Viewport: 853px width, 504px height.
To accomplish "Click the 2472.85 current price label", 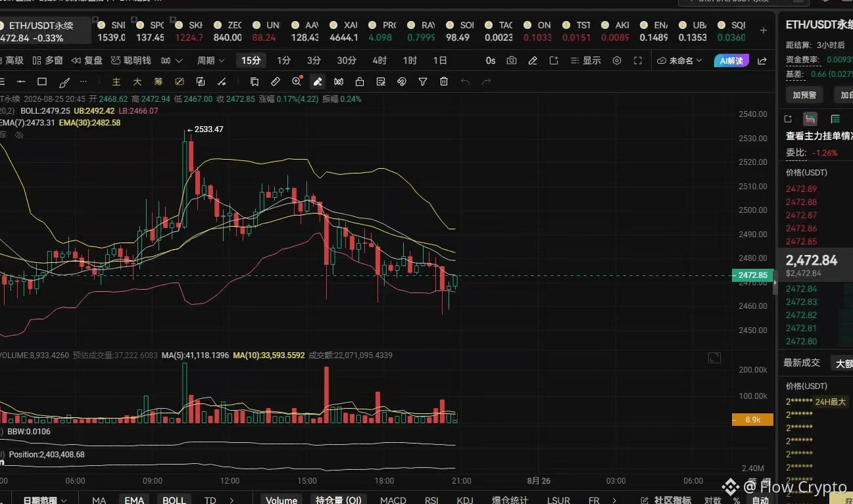I will point(753,275).
